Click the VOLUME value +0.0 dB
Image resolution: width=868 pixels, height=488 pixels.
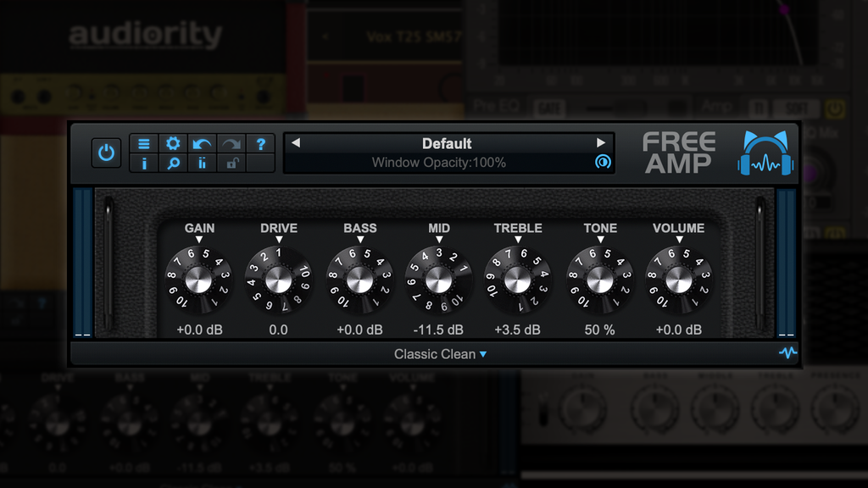[x=679, y=330]
